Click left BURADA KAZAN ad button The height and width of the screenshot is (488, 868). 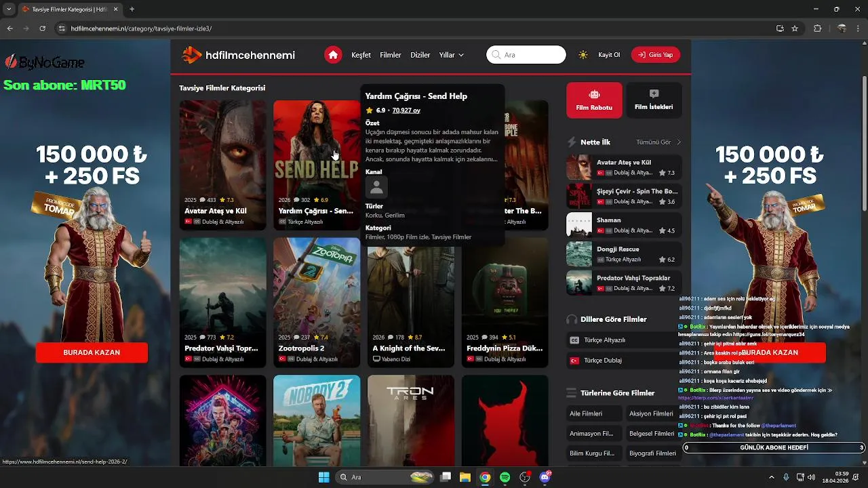pyautogui.click(x=92, y=352)
